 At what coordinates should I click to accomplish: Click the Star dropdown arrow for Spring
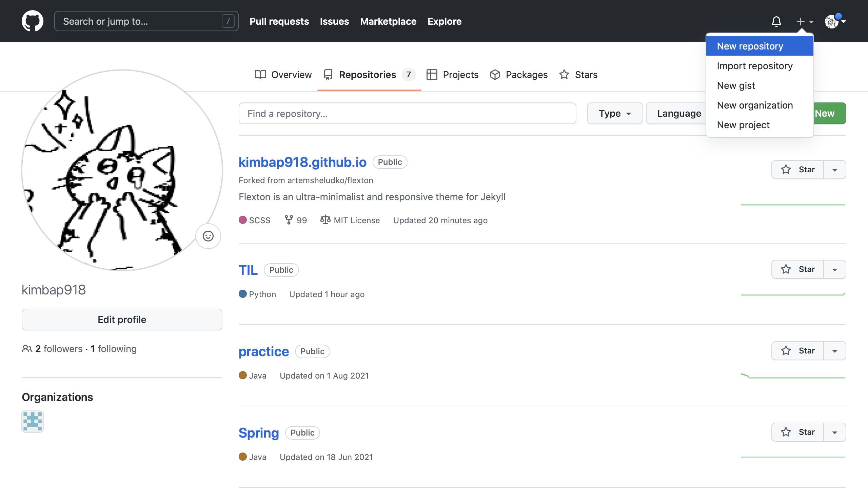[x=835, y=432]
